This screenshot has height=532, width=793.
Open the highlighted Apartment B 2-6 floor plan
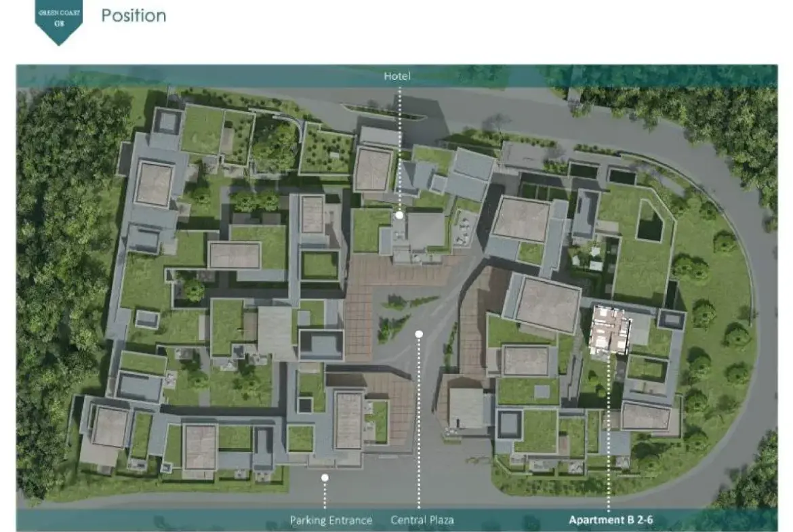tap(611, 331)
